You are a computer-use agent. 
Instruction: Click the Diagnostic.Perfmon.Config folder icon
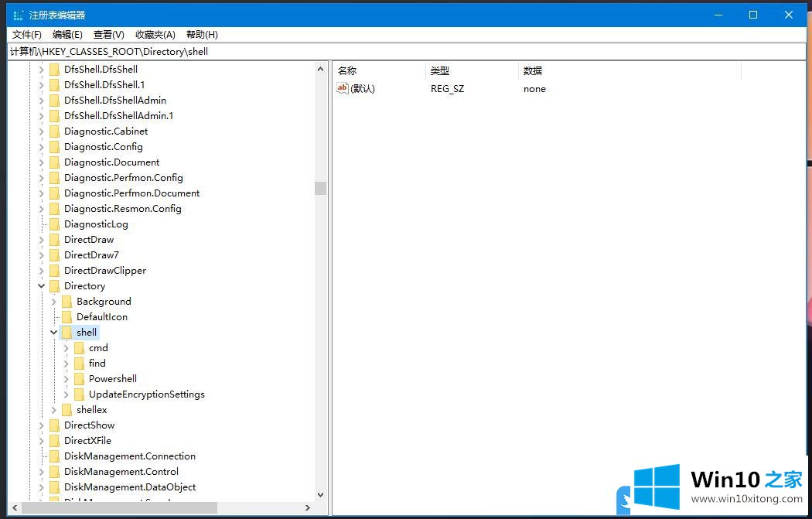(x=54, y=178)
